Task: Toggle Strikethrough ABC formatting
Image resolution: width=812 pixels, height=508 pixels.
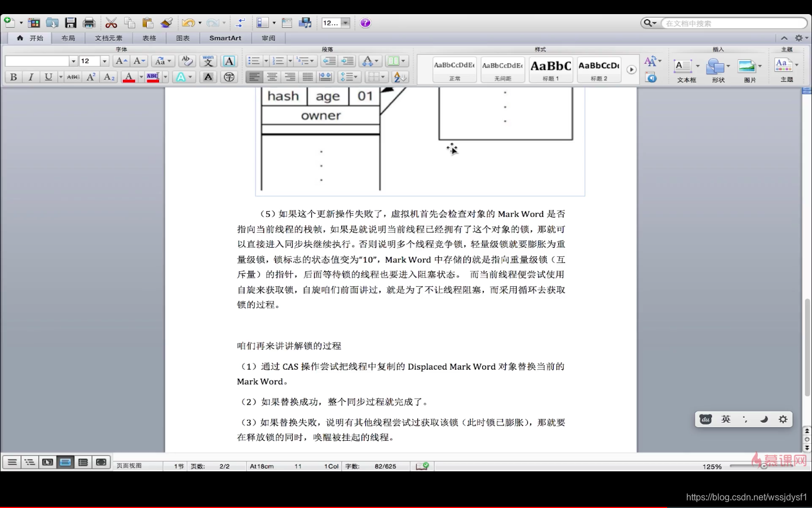Action: coord(73,77)
